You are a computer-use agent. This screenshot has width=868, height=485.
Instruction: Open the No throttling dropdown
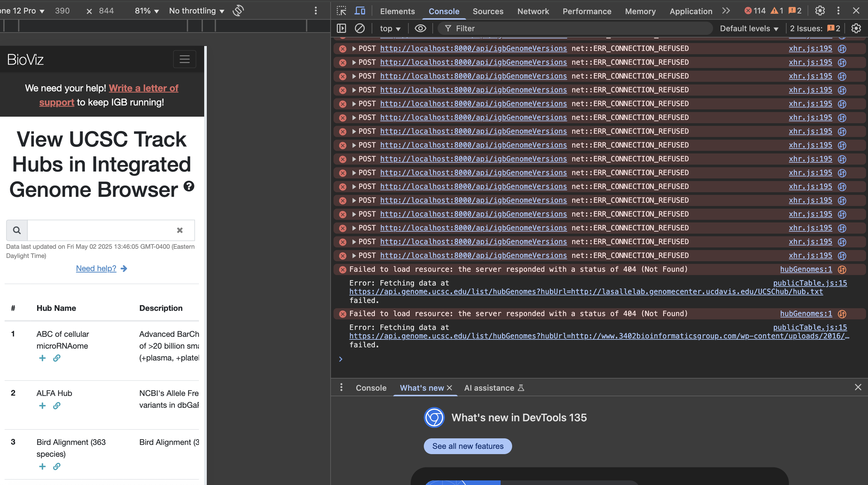(196, 11)
